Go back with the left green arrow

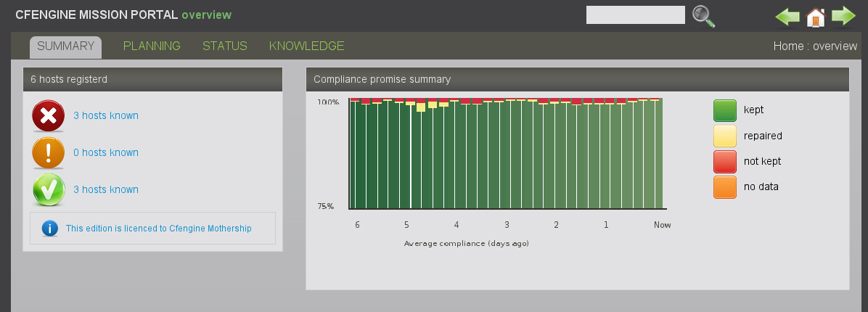pyautogui.click(x=787, y=16)
